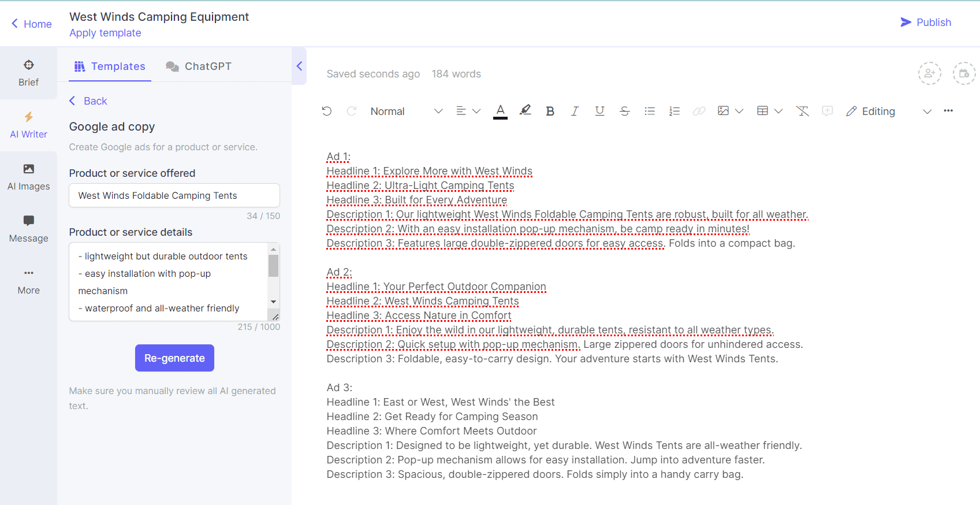This screenshot has height=505, width=980.
Task: Open the Editing mode dropdown
Action: click(x=889, y=111)
